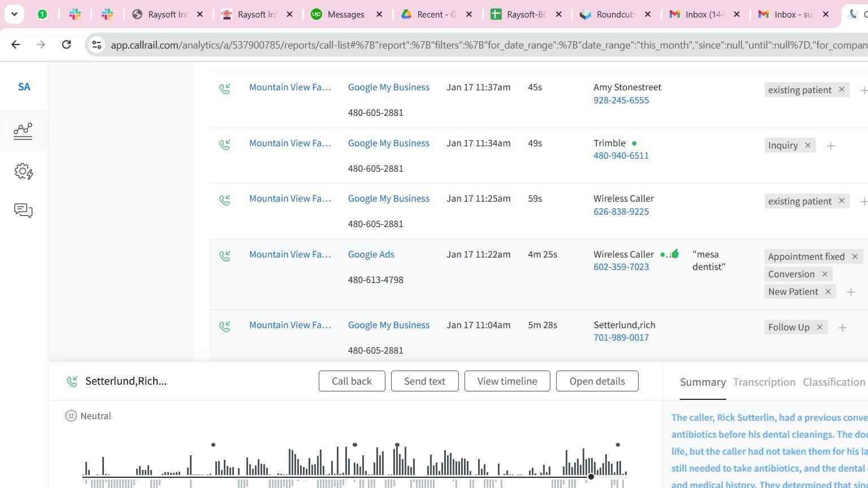
Task: Click inbound call icon for 11:25am call row
Action: (225, 200)
